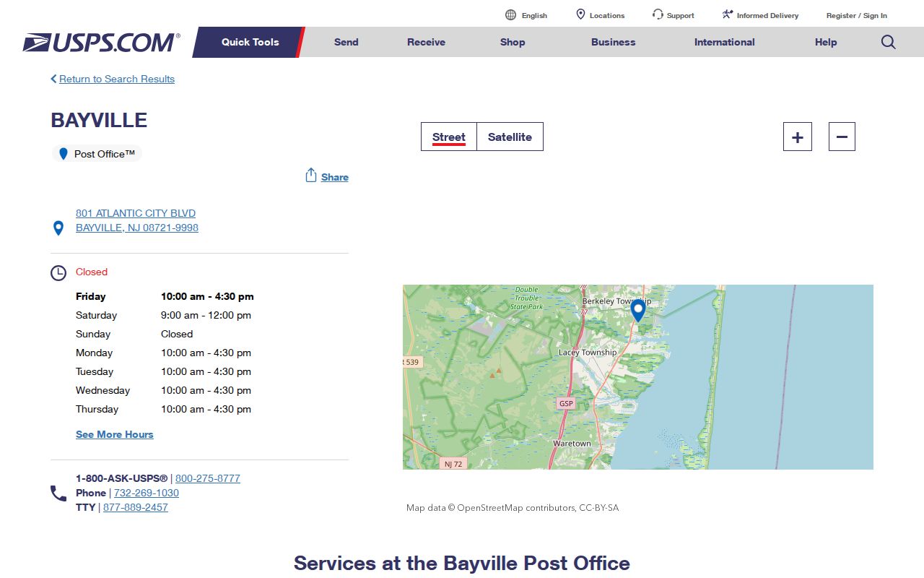Click the Informed Delivery running figure icon
Viewport: 924px width, 578px height.
coord(728,14)
